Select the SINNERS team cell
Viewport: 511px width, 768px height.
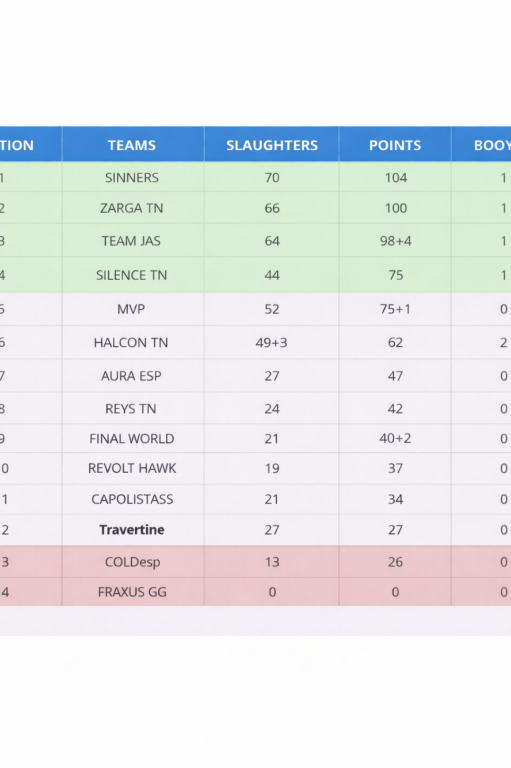pos(133,177)
